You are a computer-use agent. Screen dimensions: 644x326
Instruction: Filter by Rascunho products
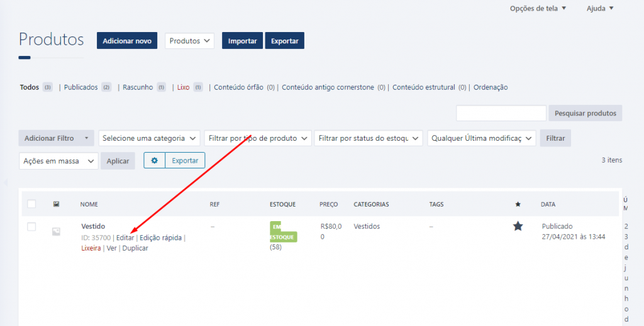coord(138,87)
